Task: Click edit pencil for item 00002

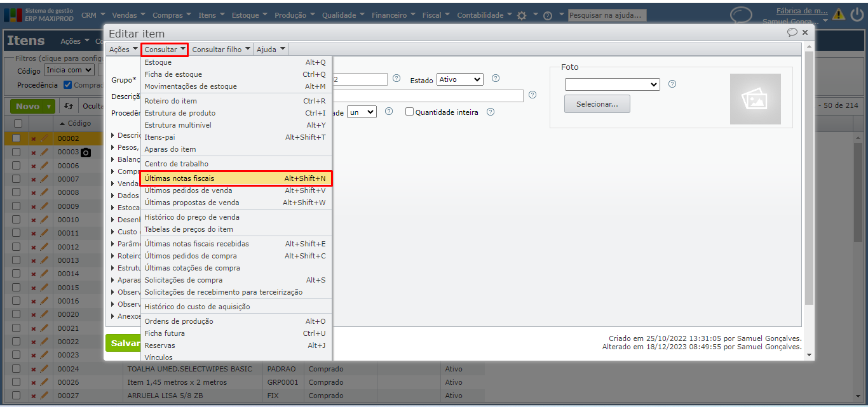Action: 44,138
